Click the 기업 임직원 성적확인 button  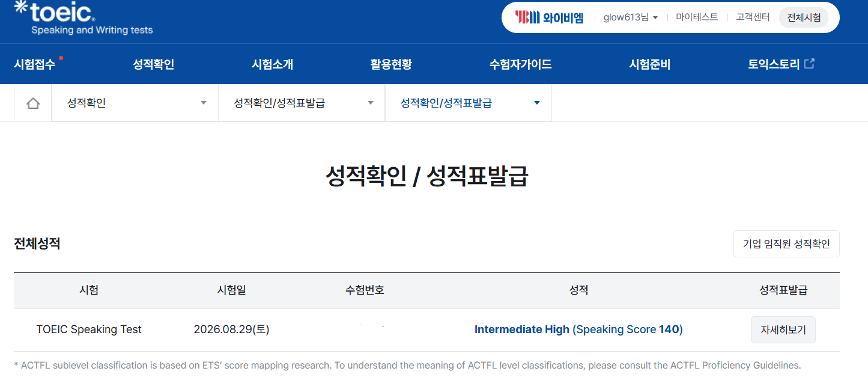(x=786, y=244)
